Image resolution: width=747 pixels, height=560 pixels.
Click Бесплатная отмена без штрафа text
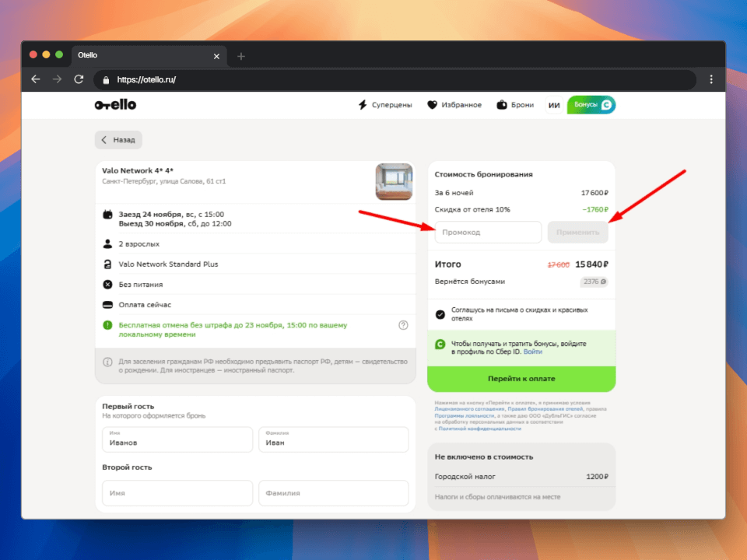pos(233,330)
